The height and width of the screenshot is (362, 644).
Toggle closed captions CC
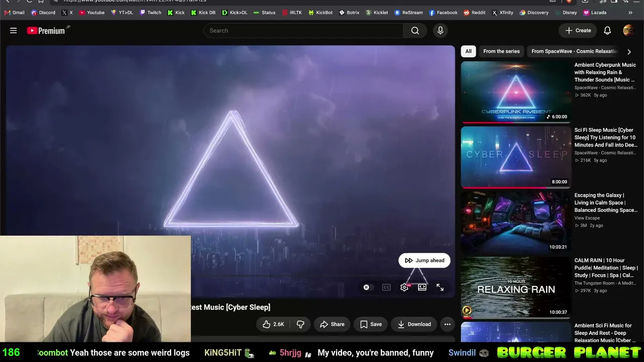(386, 287)
